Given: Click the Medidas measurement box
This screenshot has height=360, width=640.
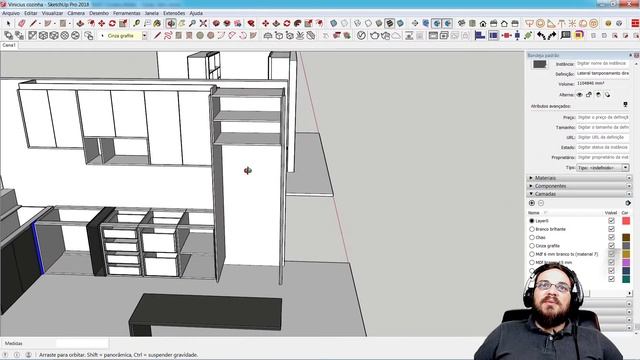Looking at the screenshot, I should click(82, 343).
